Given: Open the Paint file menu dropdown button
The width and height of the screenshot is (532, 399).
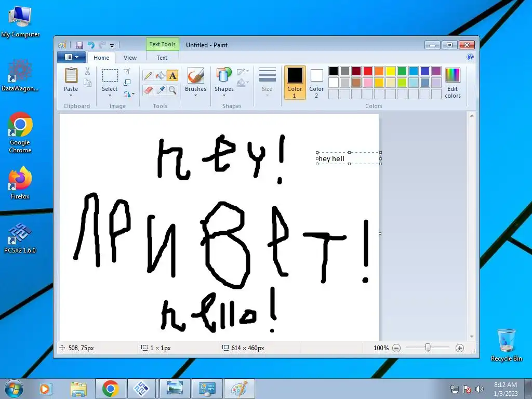Looking at the screenshot, I should point(72,57).
